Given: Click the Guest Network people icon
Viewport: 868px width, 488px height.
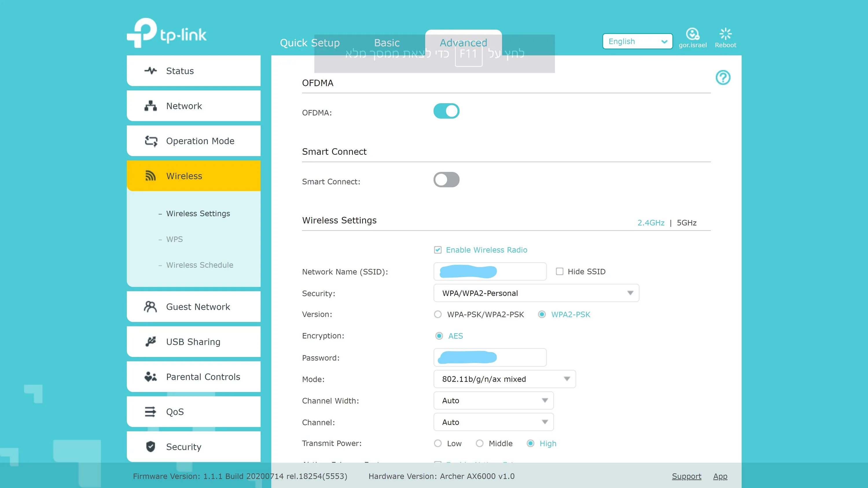Looking at the screenshot, I should tap(150, 306).
